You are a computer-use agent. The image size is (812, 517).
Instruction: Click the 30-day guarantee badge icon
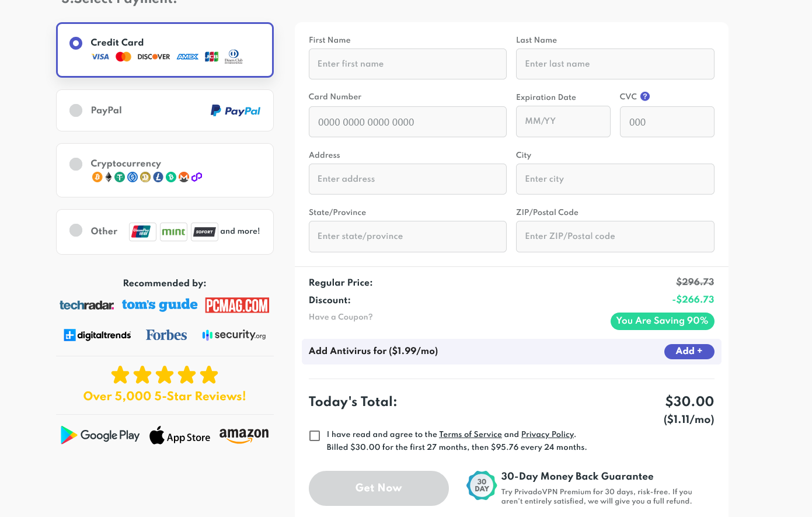pos(482,485)
